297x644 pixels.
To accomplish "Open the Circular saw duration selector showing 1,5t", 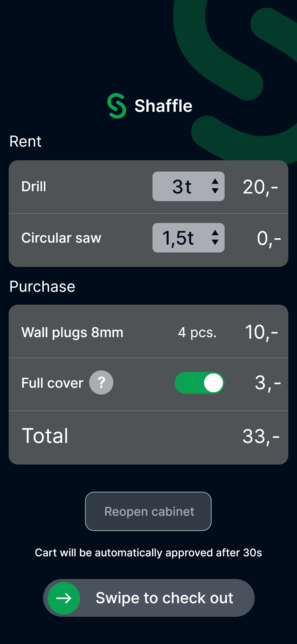I will 178,238.
